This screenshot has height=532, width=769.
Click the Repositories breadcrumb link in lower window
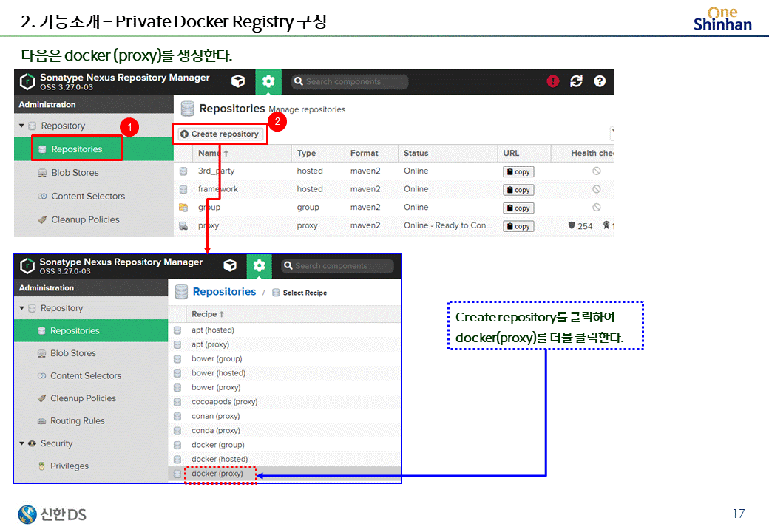tap(224, 292)
